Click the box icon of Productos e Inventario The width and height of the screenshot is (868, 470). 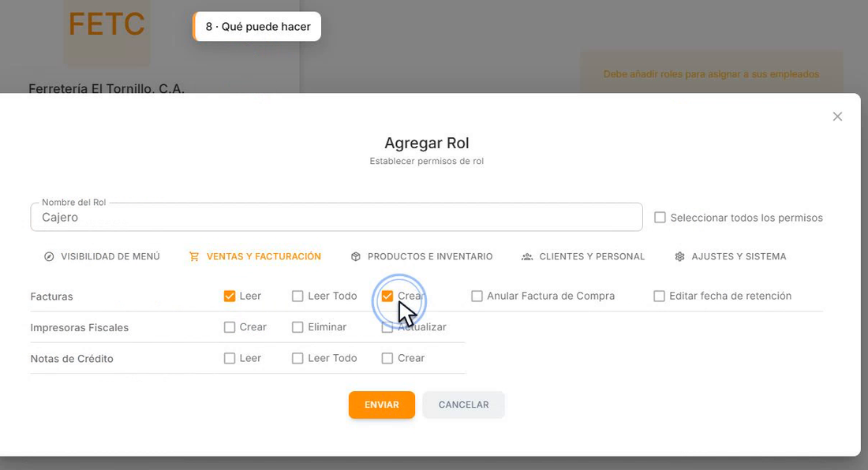355,256
